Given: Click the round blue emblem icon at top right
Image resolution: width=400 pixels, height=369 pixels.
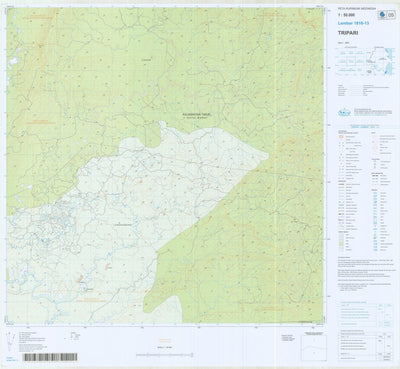Looking at the screenshot, I should 382,14.
